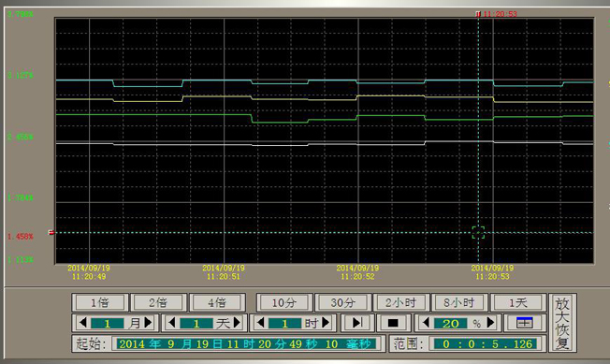Screen dimensions: 610x364
Task: Decrease month with the left arrow
Action: click(x=82, y=323)
